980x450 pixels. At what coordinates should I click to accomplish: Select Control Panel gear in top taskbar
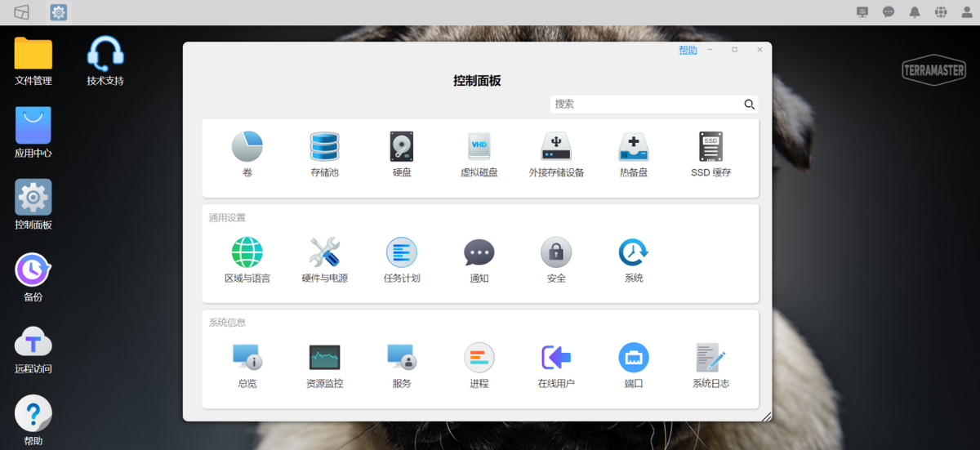(59, 12)
